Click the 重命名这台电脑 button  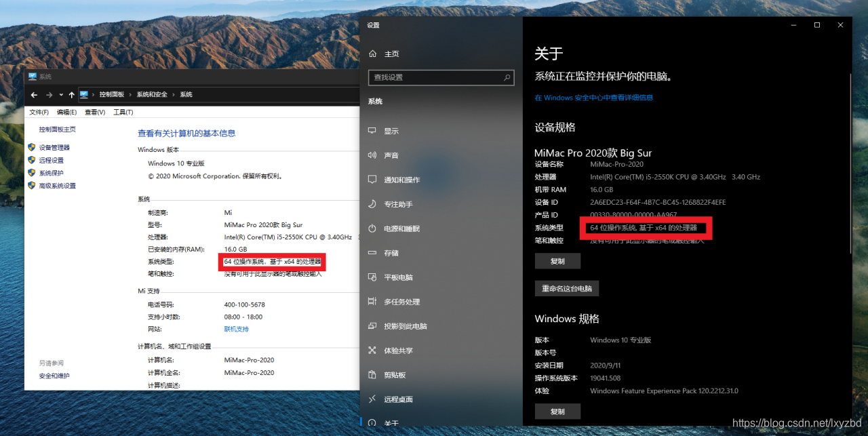[x=566, y=288]
